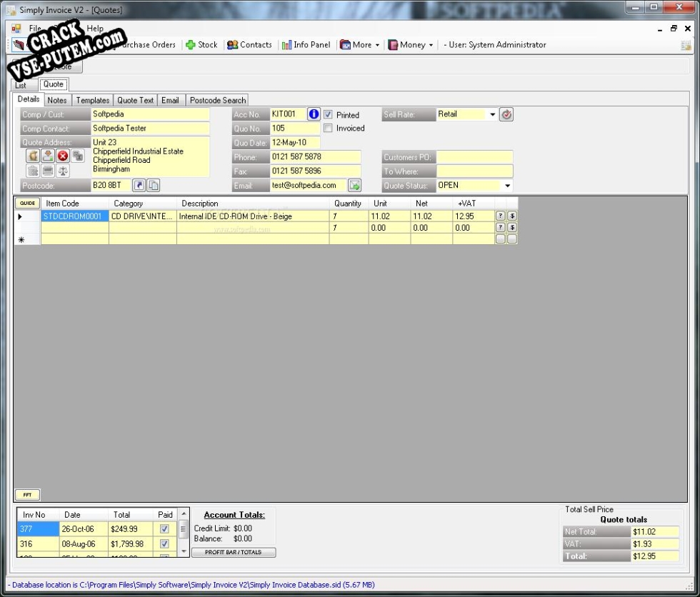
Task: Open Contacts from the toolbar
Action: pos(249,45)
